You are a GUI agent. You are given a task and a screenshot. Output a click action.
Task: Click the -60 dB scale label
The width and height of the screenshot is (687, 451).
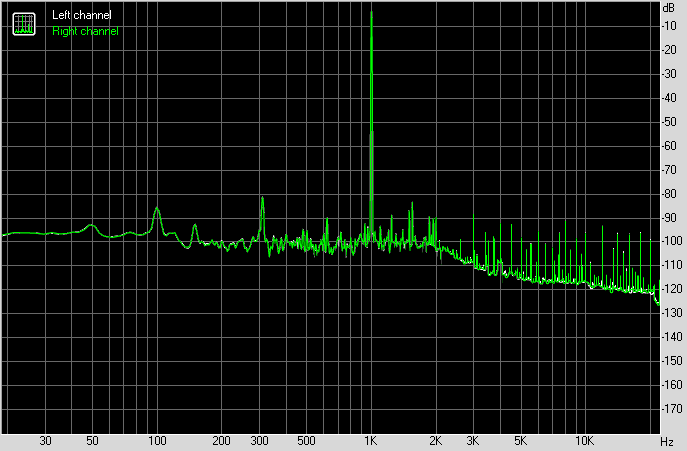669,146
